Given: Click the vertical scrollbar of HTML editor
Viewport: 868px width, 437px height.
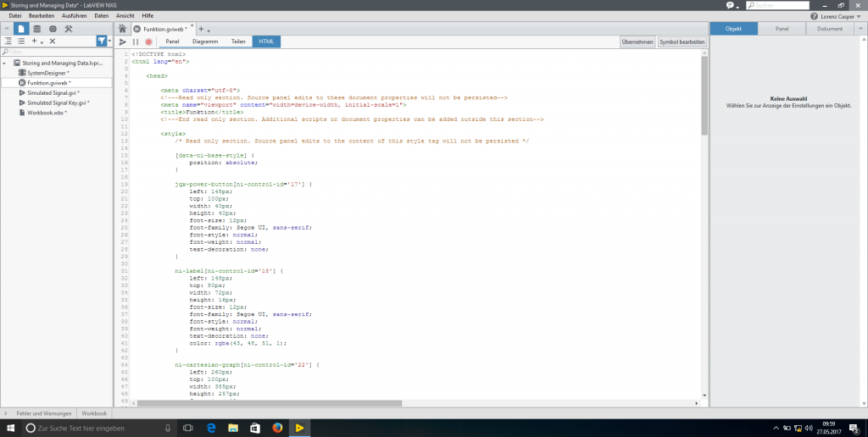Looking at the screenshot, I should click(704, 95).
